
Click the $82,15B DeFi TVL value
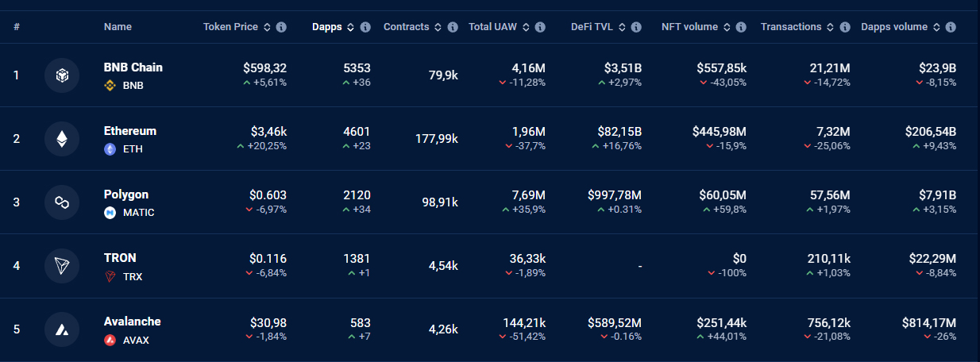pos(620,132)
